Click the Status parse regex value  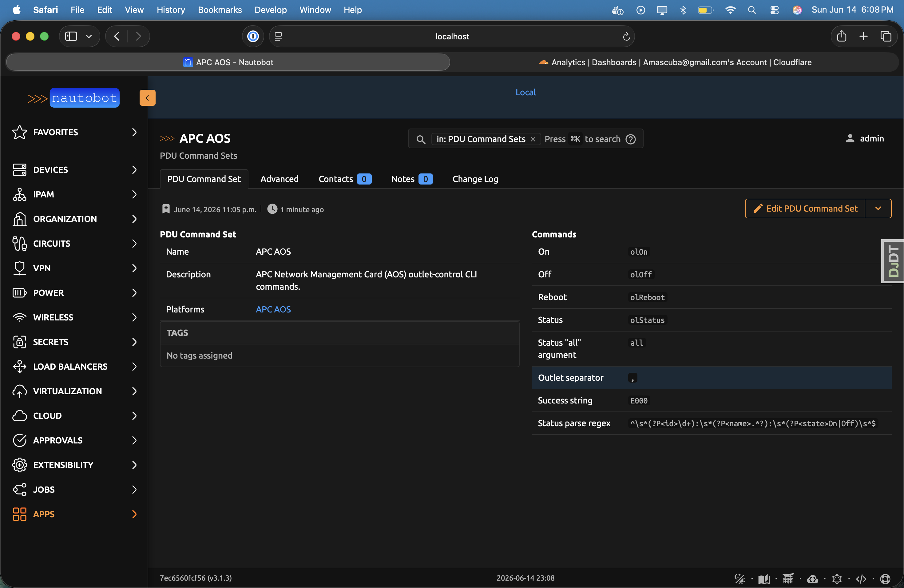click(x=753, y=423)
